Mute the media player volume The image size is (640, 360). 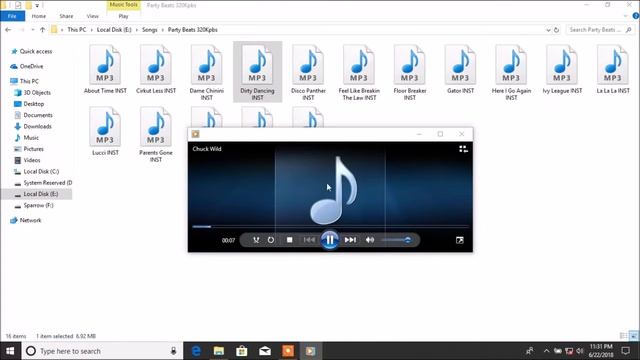coord(370,240)
